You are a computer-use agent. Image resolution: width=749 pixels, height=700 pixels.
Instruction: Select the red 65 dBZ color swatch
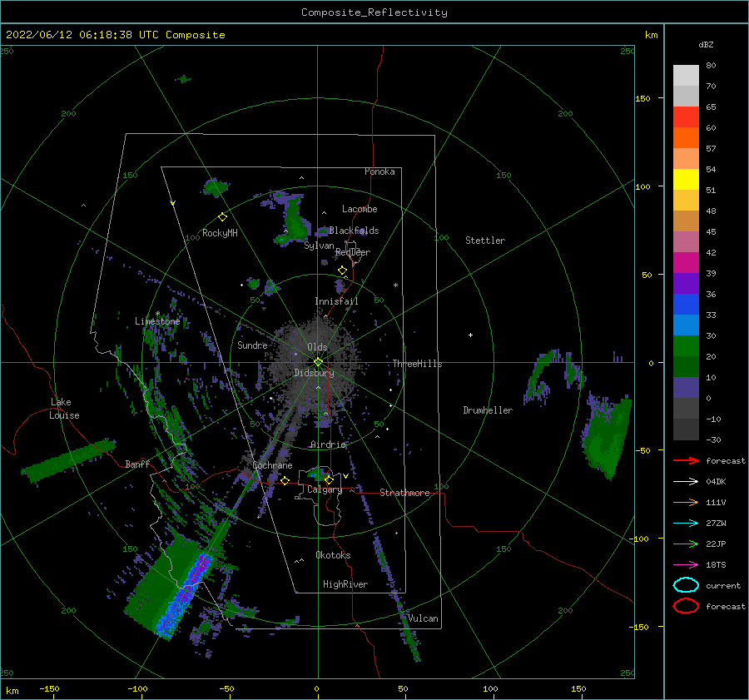point(686,117)
